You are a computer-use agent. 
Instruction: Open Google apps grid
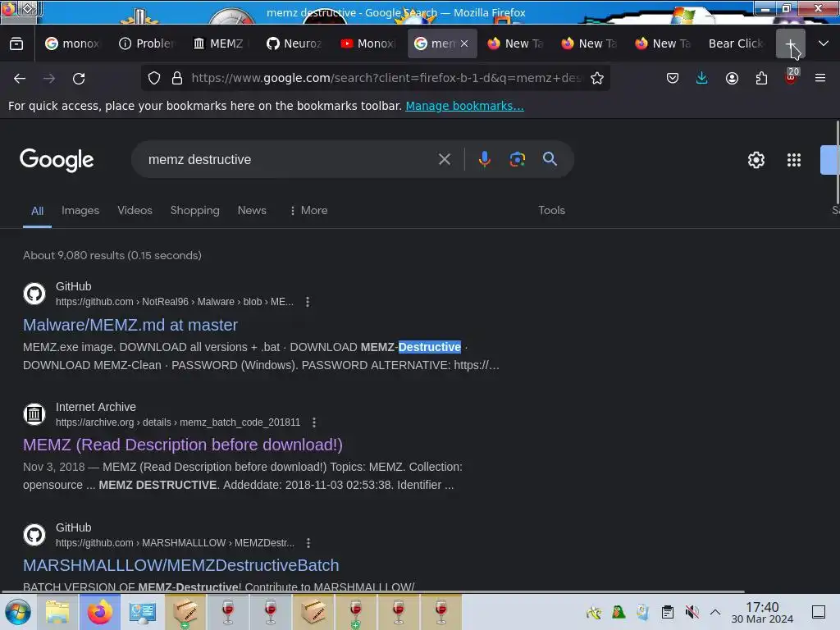coord(793,160)
